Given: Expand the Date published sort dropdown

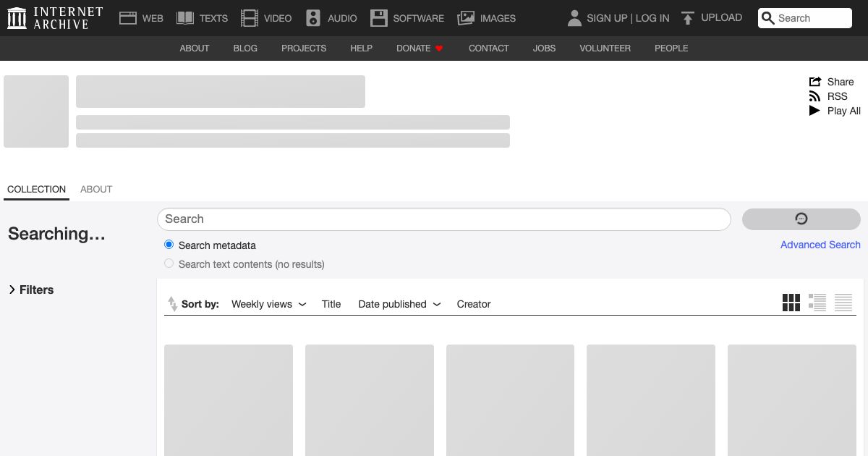Looking at the screenshot, I should click(x=399, y=304).
